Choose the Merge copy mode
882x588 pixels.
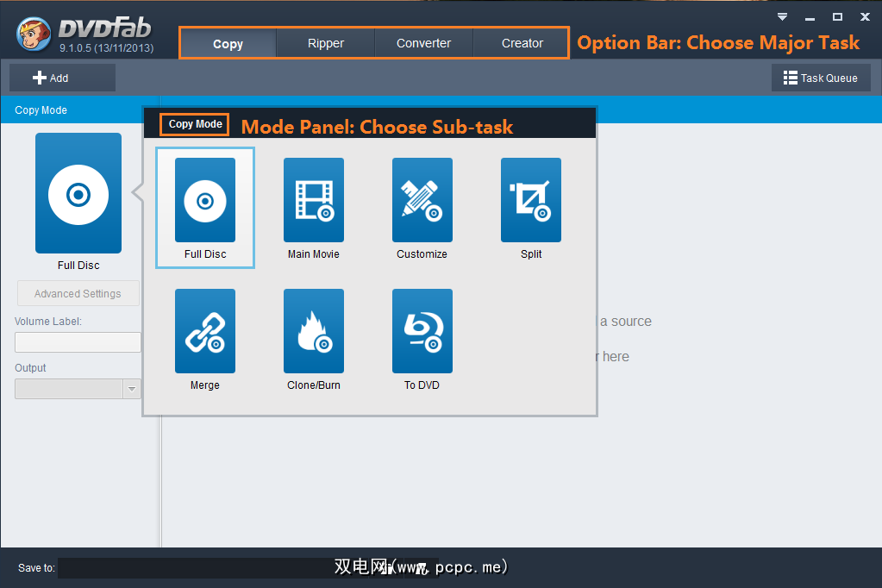[x=204, y=339]
